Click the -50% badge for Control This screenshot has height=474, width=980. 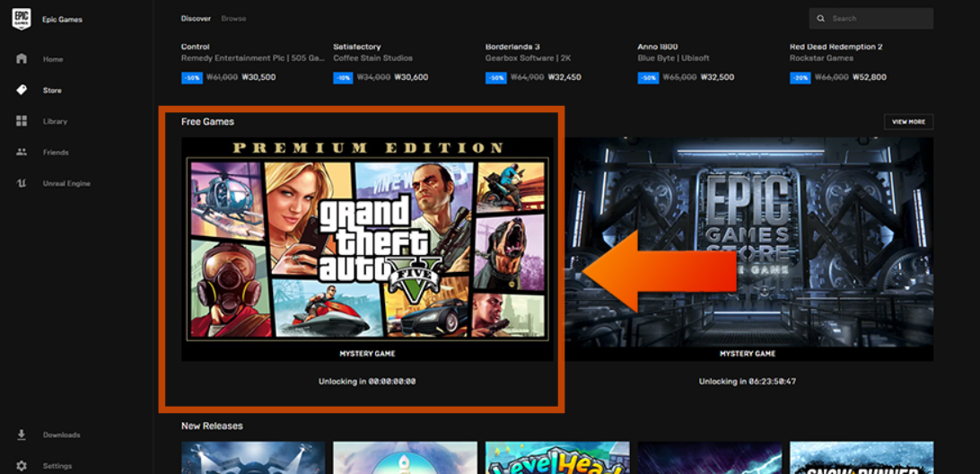(x=191, y=78)
